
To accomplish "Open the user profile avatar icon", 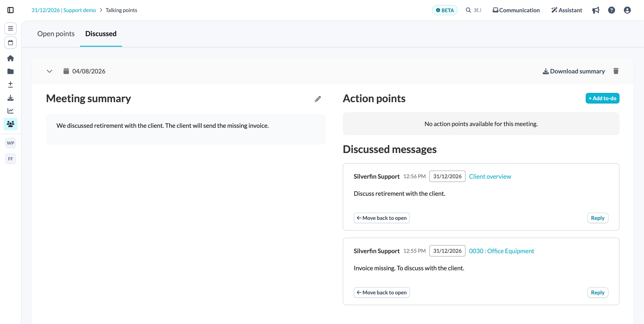I will click(627, 10).
